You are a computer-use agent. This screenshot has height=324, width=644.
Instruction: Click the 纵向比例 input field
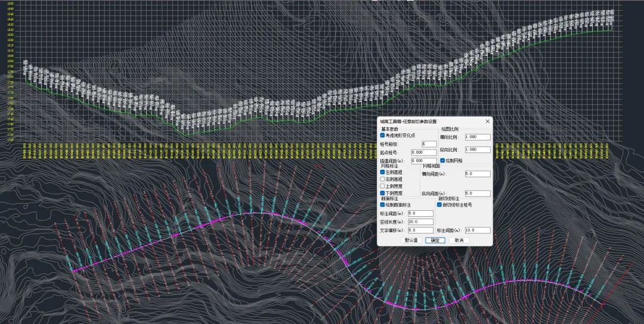click(x=478, y=149)
